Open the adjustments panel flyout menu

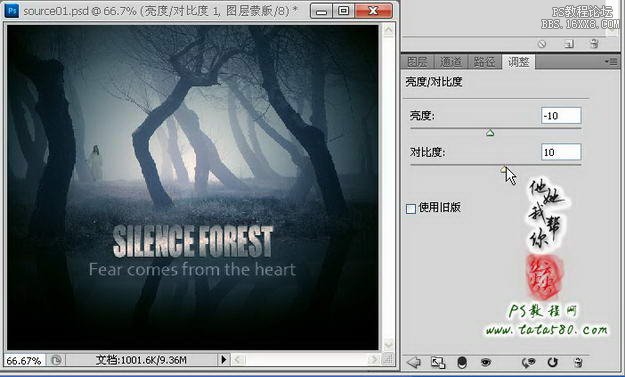[x=611, y=62]
